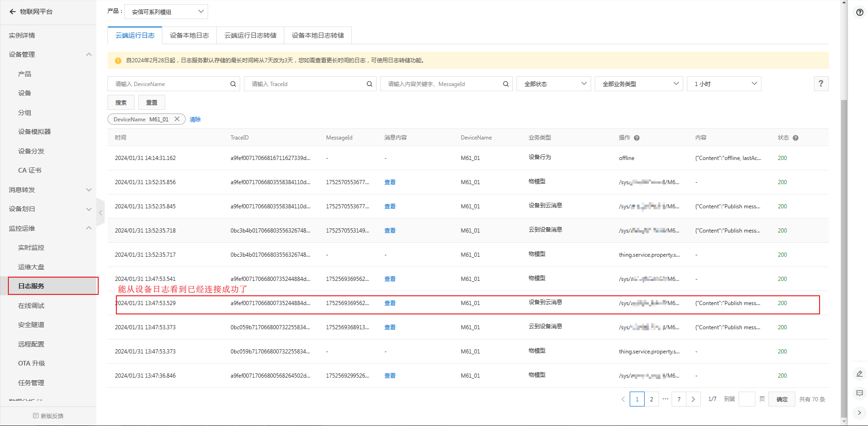This screenshot has width=868, height=426.
Task: Select page 7 in pagination
Action: point(679,399)
